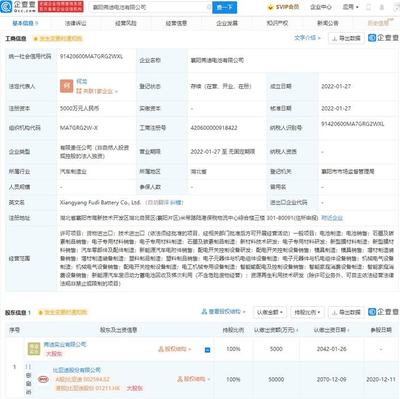Click the first small icon right of 应用
This screenshot has width=400, height=399.
tap(369, 7)
